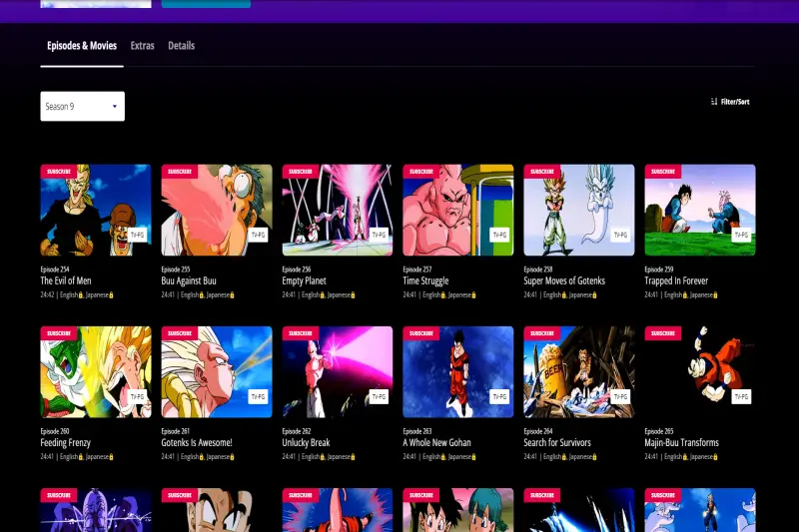Open Trapped In Forever episode title

[x=676, y=281]
